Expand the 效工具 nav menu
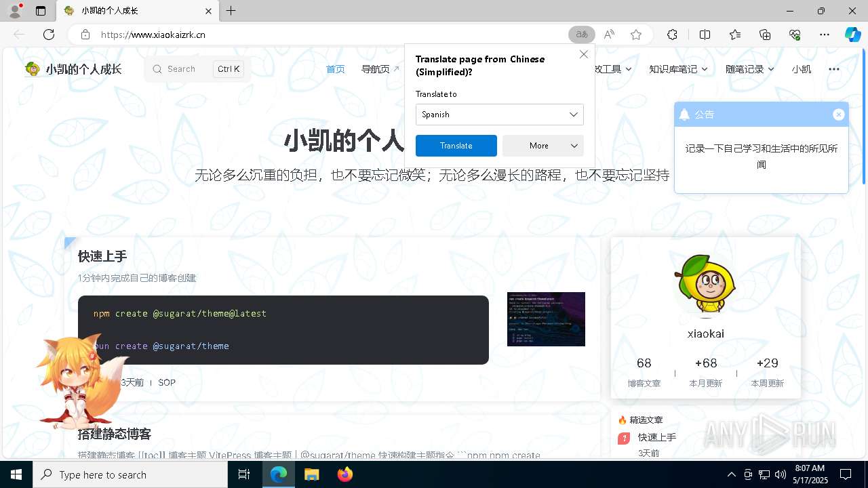The image size is (868, 488). pyautogui.click(x=614, y=69)
